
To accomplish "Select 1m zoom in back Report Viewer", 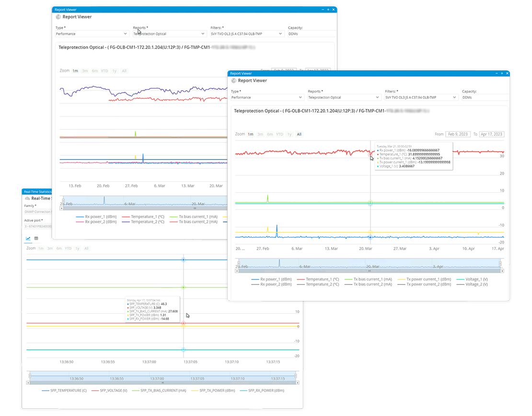I will tap(75, 71).
